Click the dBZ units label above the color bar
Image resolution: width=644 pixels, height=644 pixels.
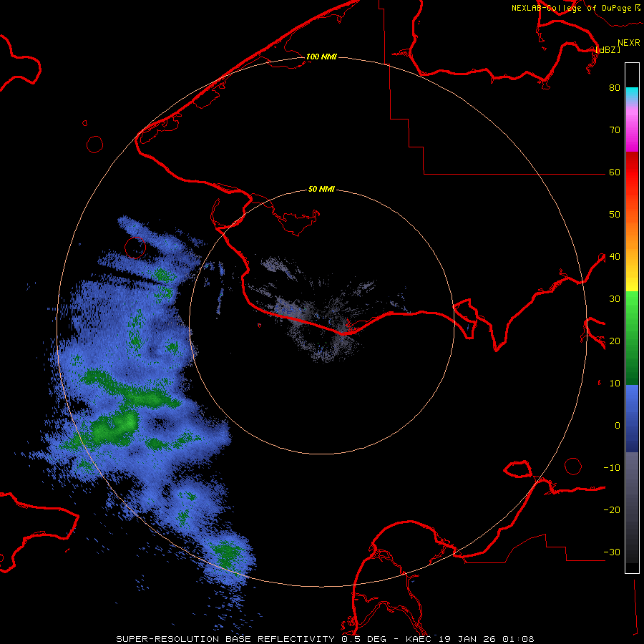(x=608, y=49)
